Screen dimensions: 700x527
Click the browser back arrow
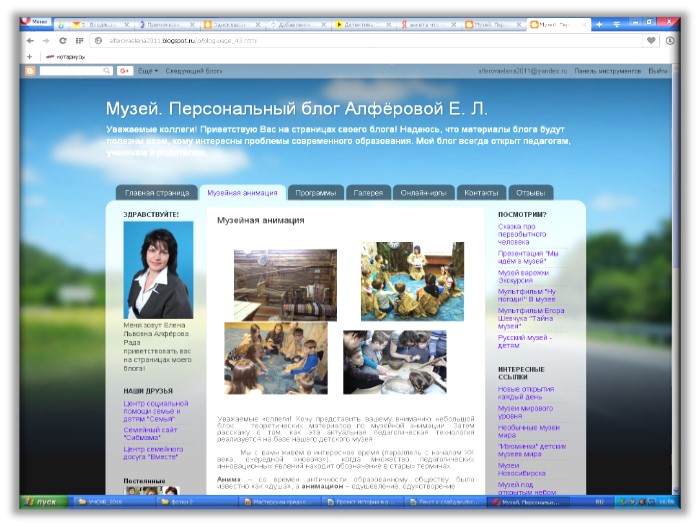31,41
